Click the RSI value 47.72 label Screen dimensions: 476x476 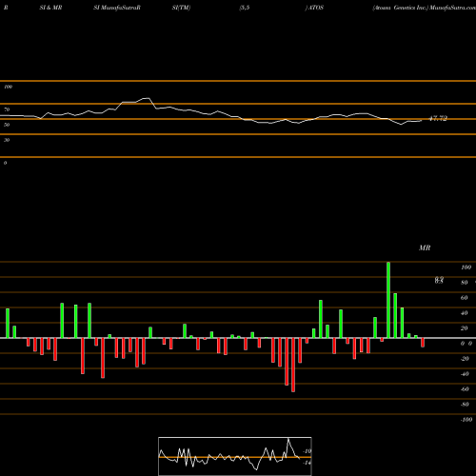[x=438, y=118]
